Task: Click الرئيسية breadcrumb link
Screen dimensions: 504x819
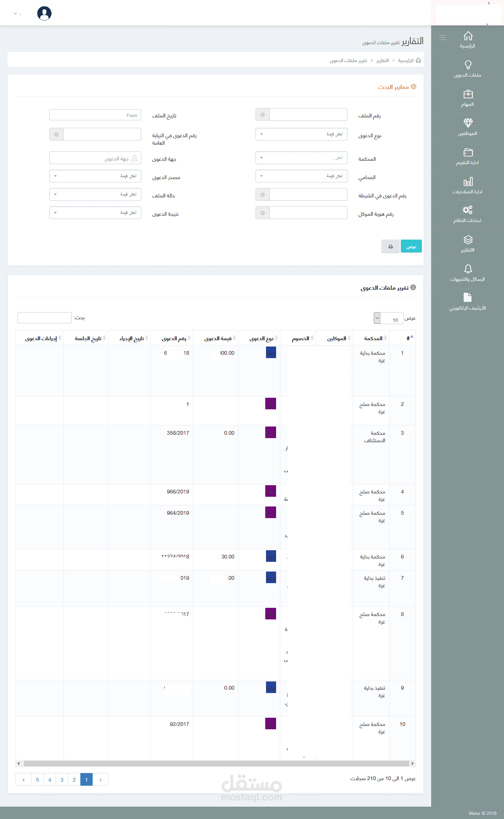Action: click(406, 61)
